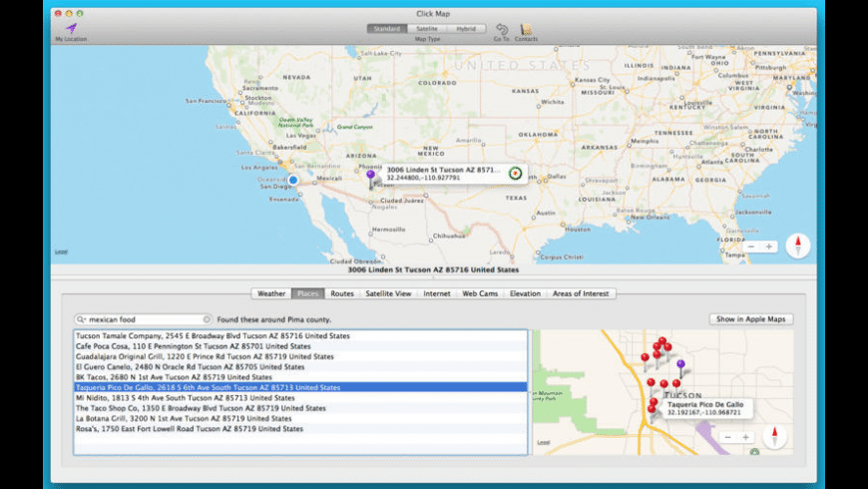Open the Areas of Interest tab

pos(581,293)
